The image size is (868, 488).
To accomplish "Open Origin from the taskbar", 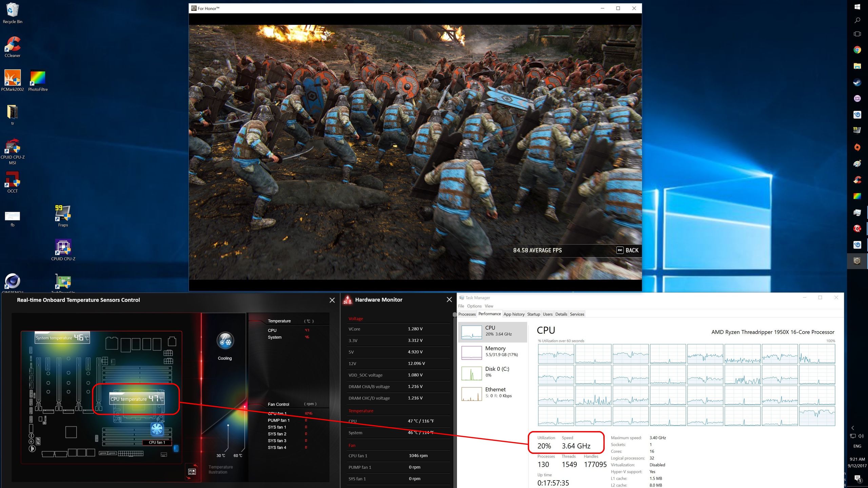I will tap(857, 147).
